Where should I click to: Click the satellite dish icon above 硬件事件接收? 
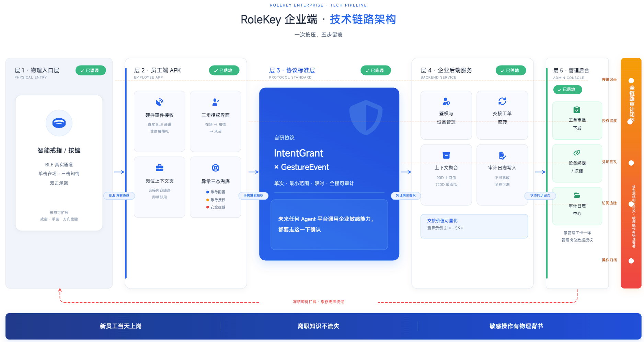(160, 102)
